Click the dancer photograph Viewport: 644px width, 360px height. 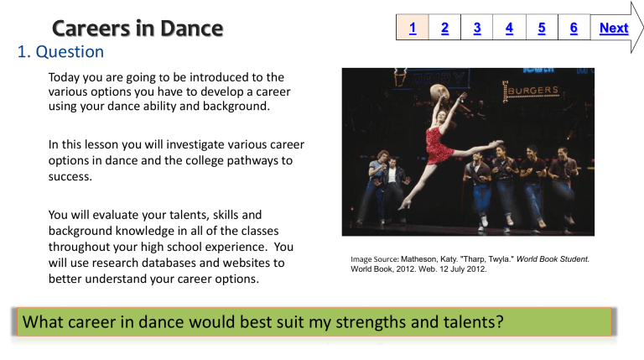click(x=468, y=152)
